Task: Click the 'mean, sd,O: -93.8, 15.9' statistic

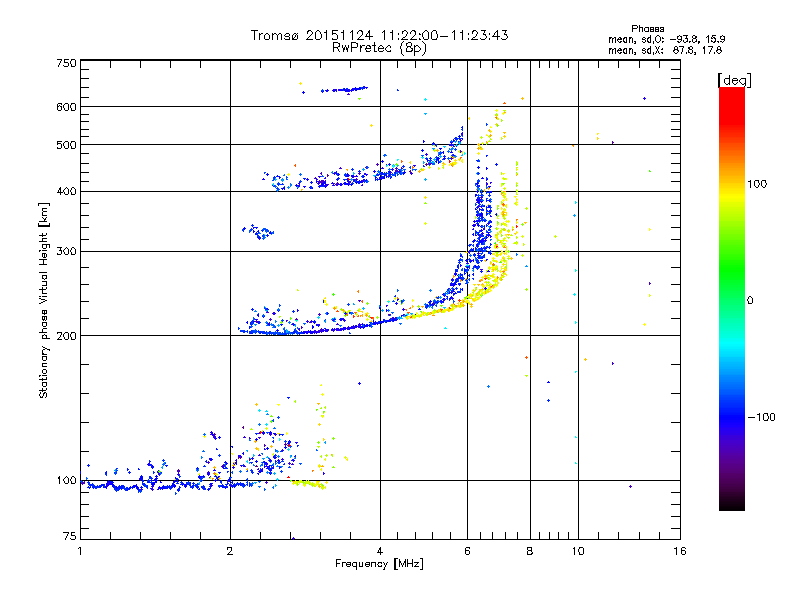Action: pos(666,39)
